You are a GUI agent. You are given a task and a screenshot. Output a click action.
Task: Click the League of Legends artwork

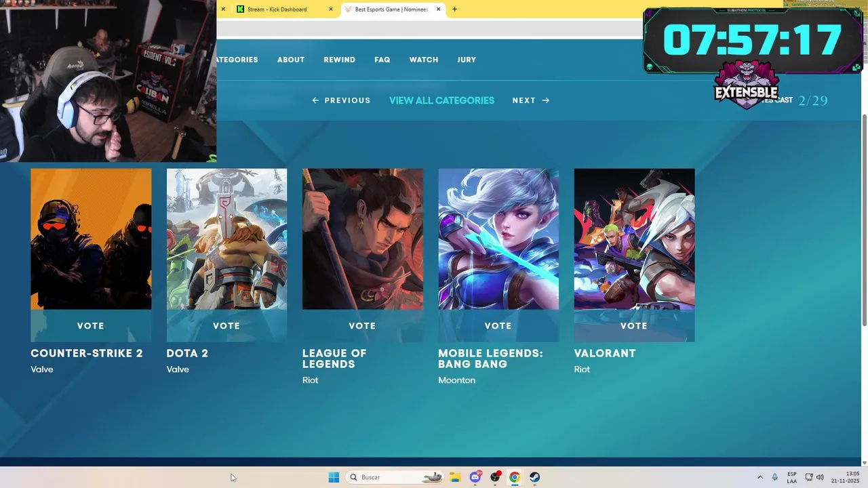pos(363,239)
